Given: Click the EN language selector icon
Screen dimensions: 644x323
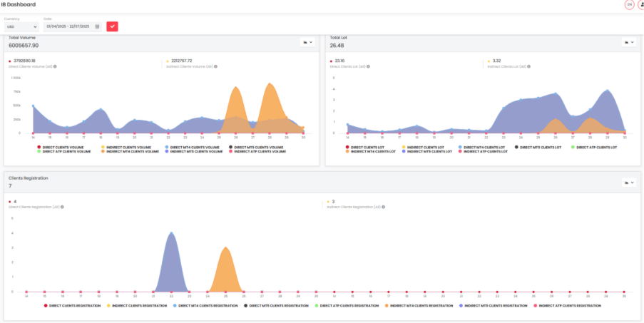Looking at the screenshot, I should (x=628, y=4).
